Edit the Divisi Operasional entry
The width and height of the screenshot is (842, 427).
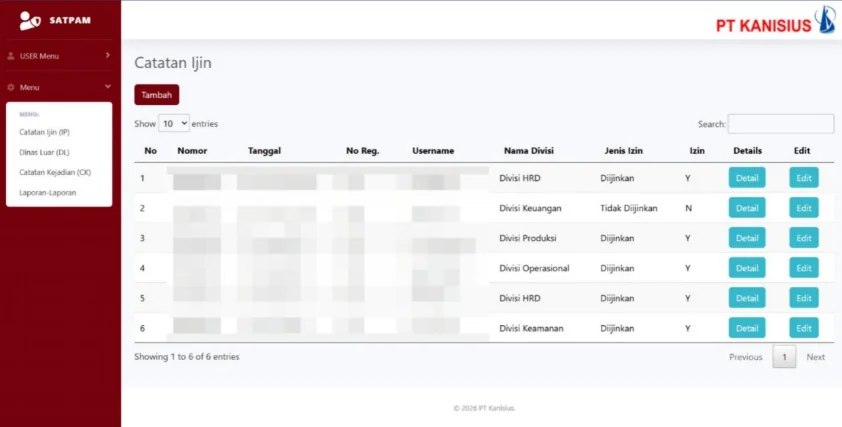point(804,268)
